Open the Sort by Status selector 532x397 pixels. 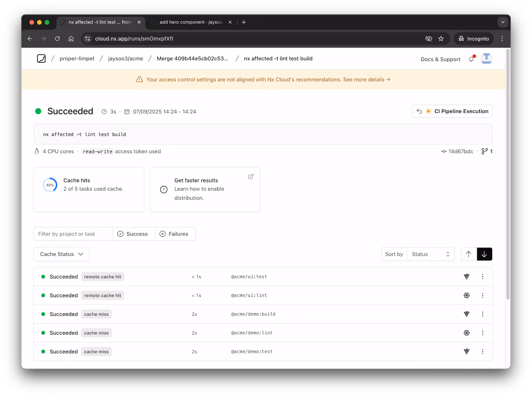430,254
